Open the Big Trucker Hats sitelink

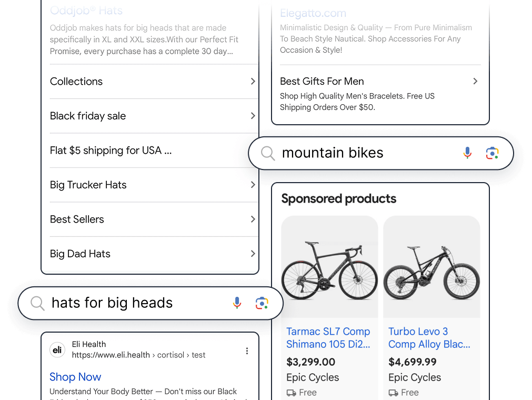88,185
